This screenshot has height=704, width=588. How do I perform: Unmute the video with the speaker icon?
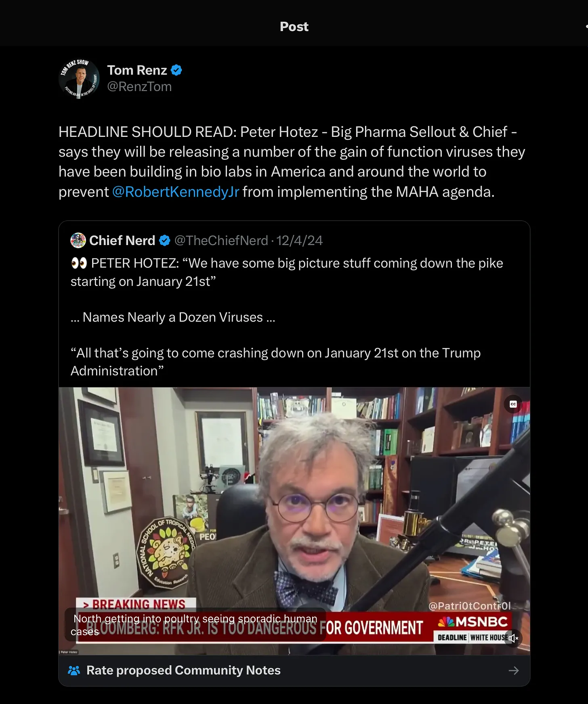(513, 638)
